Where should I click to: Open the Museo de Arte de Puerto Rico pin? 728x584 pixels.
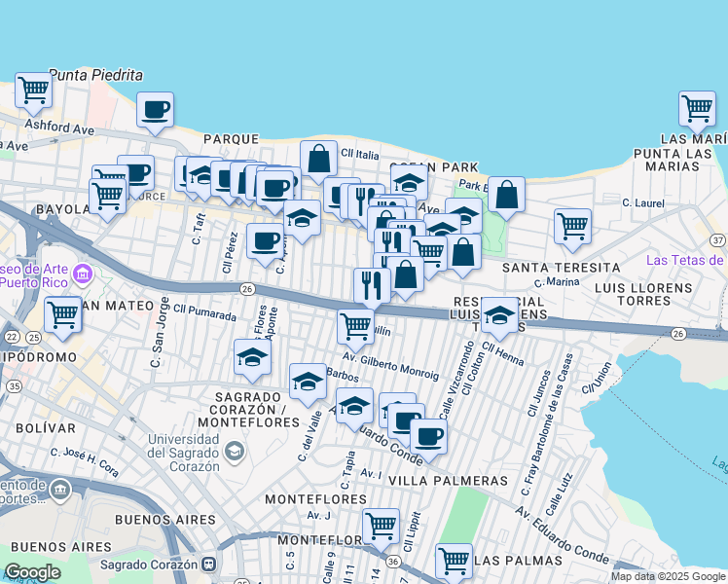pos(82,275)
